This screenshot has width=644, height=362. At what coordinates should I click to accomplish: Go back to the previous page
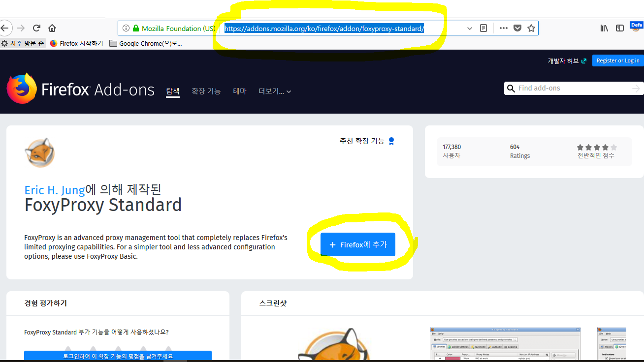click(x=4, y=28)
